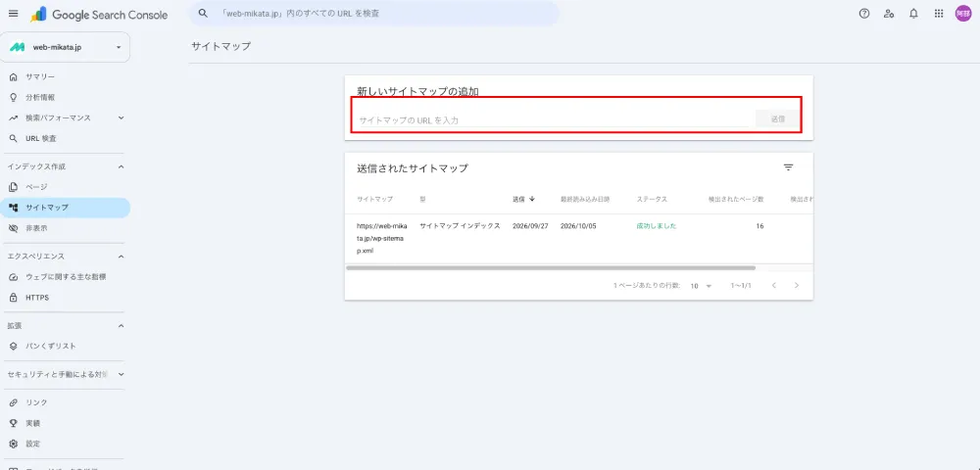This screenshot has height=470, width=980.
Task: Collapse the 拡張 section
Action: [x=121, y=326]
